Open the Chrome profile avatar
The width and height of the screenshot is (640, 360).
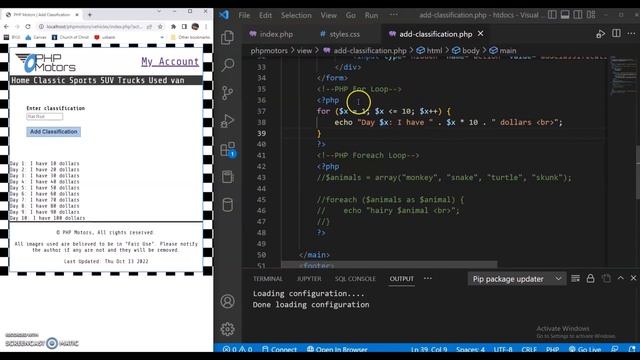click(195, 27)
